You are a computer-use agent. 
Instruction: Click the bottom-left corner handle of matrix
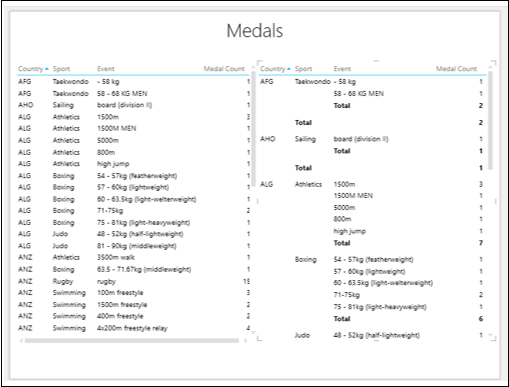click(260, 338)
